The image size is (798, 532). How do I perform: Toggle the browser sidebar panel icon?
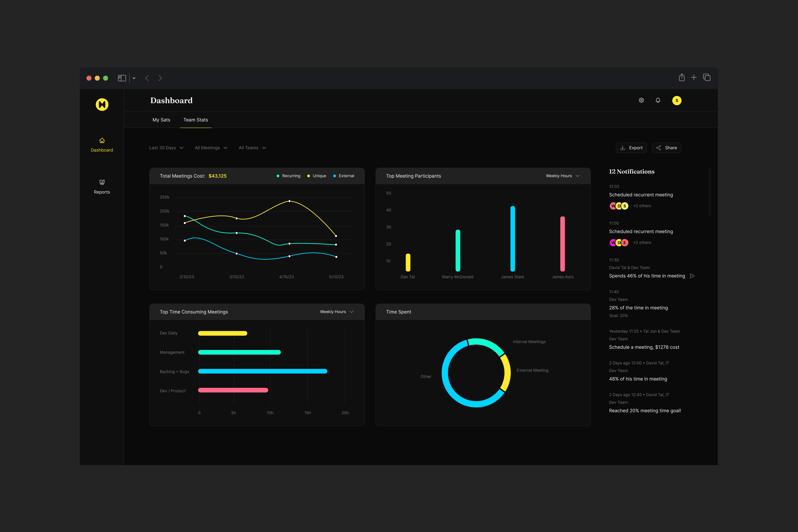(122, 78)
